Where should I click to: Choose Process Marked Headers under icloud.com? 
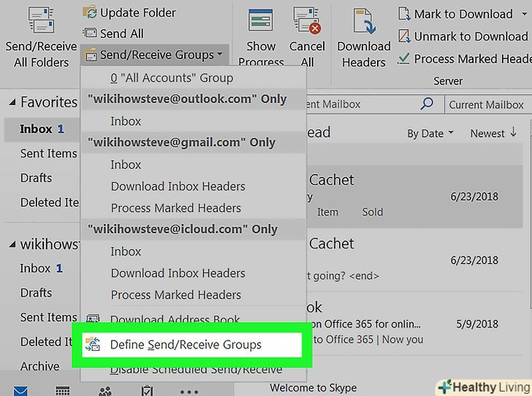[x=194, y=295]
